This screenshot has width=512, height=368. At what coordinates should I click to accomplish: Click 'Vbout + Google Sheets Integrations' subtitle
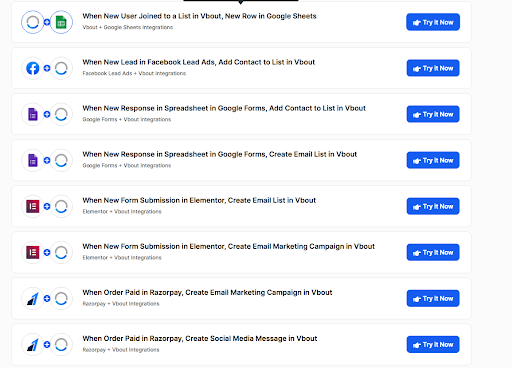[128, 27]
